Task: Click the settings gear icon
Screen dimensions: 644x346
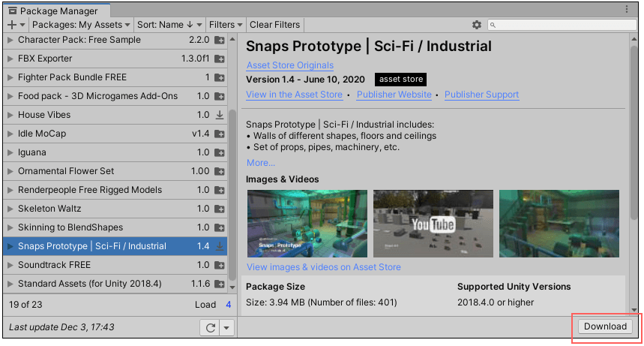Action: tap(477, 25)
